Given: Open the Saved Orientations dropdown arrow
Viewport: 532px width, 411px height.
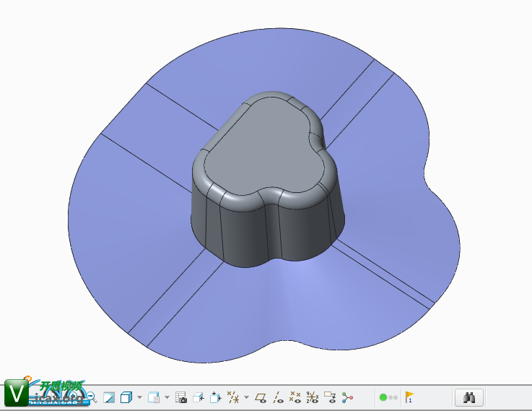Looking at the screenshot, I should tap(167, 397).
